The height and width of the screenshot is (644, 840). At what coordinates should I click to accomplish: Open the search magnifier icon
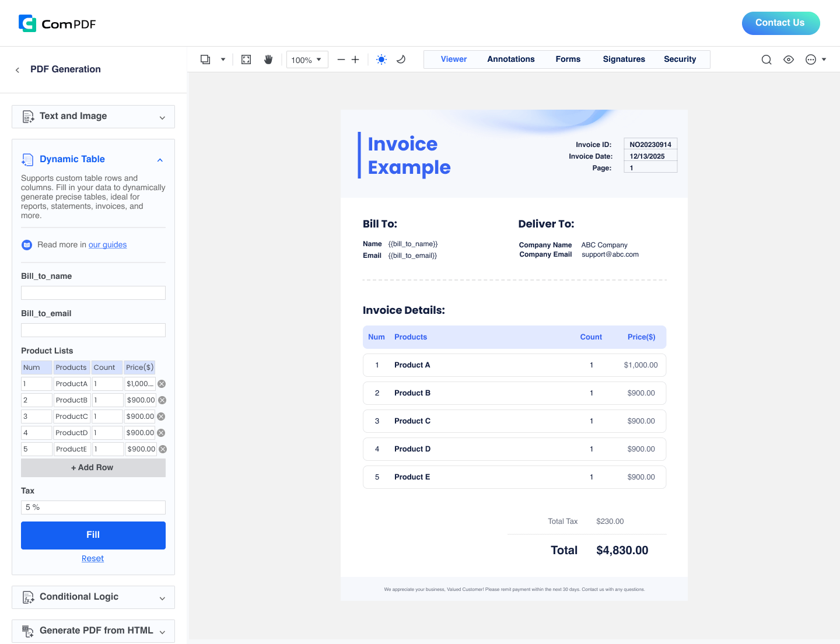click(x=766, y=60)
